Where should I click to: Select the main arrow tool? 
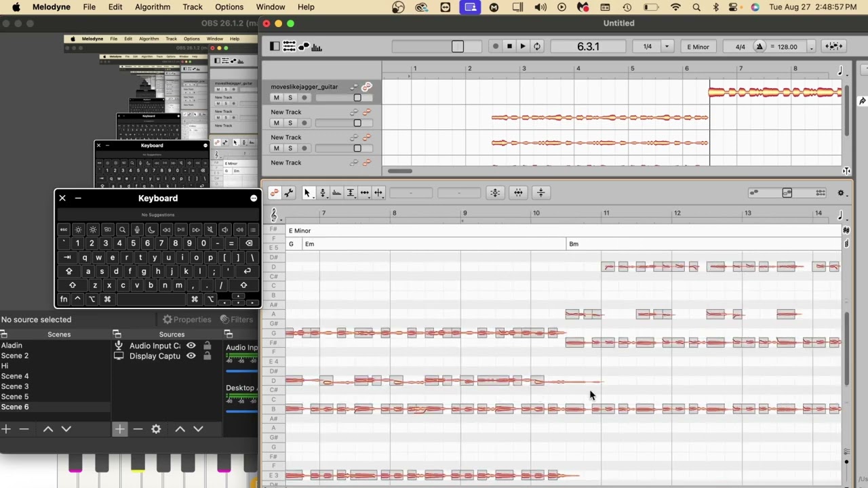pyautogui.click(x=307, y=193)
